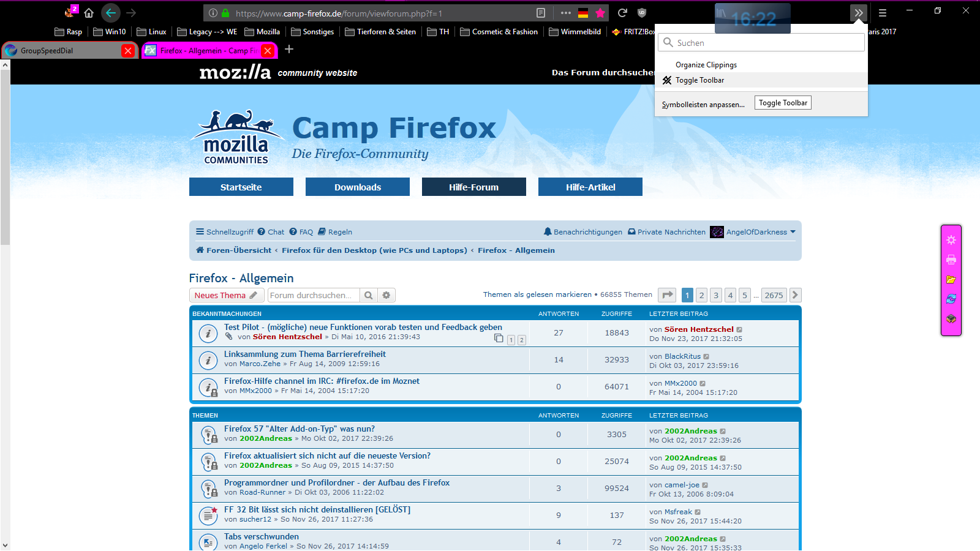Submit forum search with the magnifier icon
This screenshot has width=980, height=551.
pyautogui.click(x=369, y=295)
